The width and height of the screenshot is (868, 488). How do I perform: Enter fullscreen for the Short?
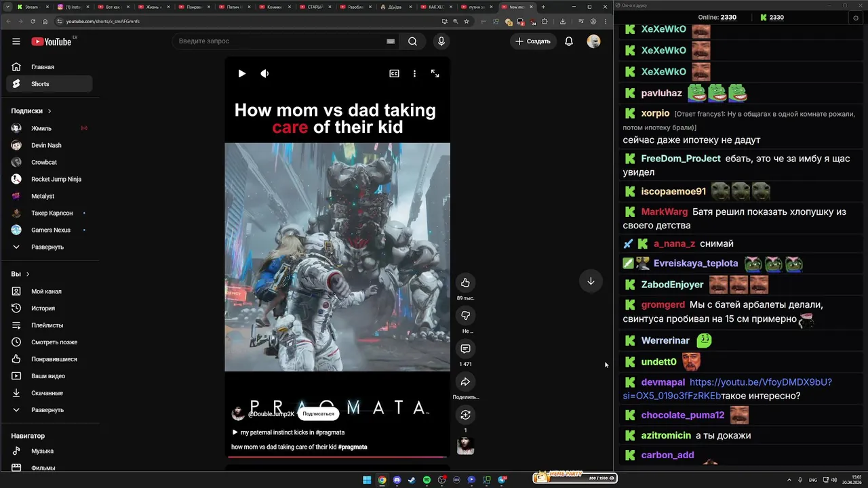tap(435, 73)
